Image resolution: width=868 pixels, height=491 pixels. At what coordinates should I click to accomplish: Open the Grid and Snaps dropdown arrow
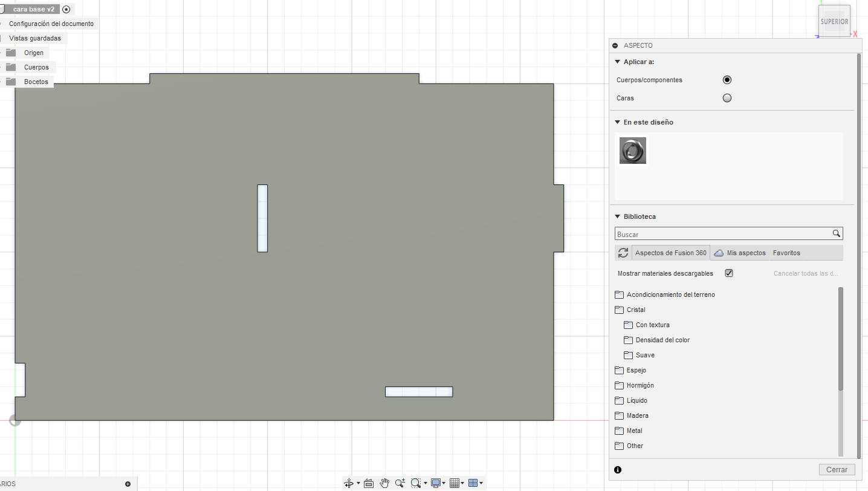[x=463, y=483]
